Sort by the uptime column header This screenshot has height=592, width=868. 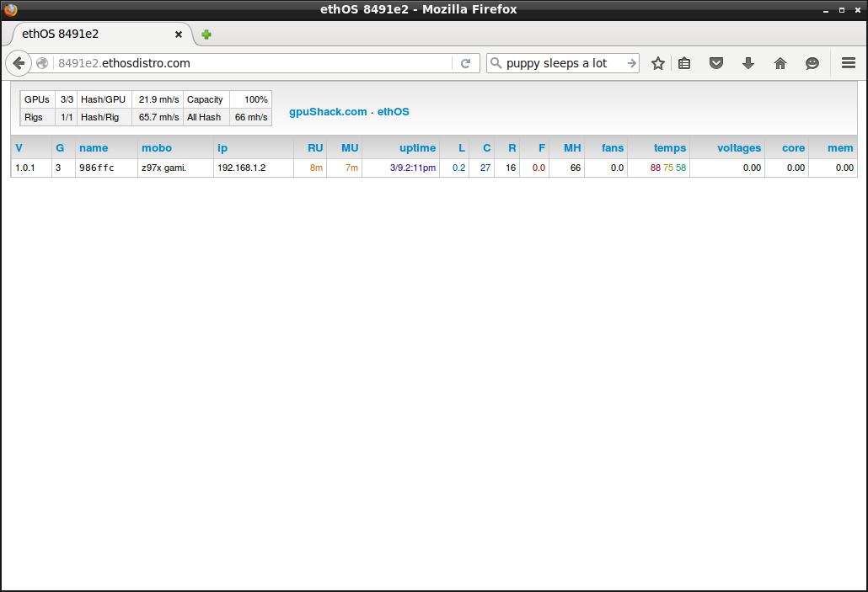(417, 147)
